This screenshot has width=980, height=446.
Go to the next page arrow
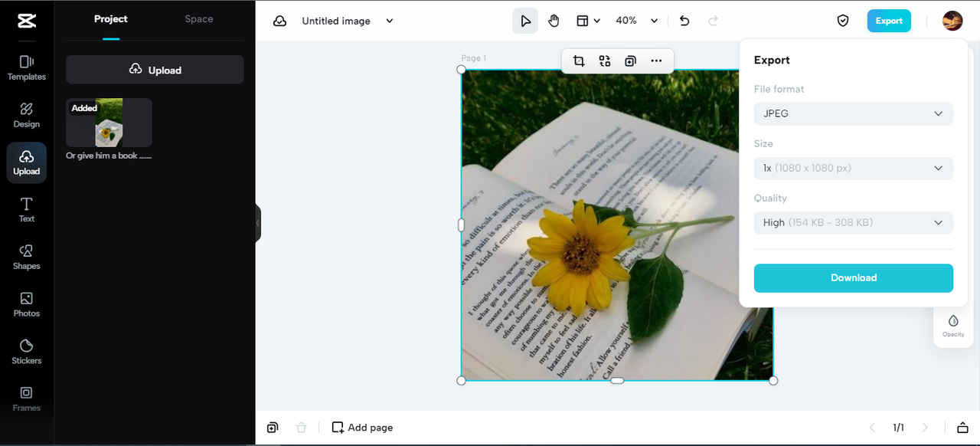click(x=925, y=428)
